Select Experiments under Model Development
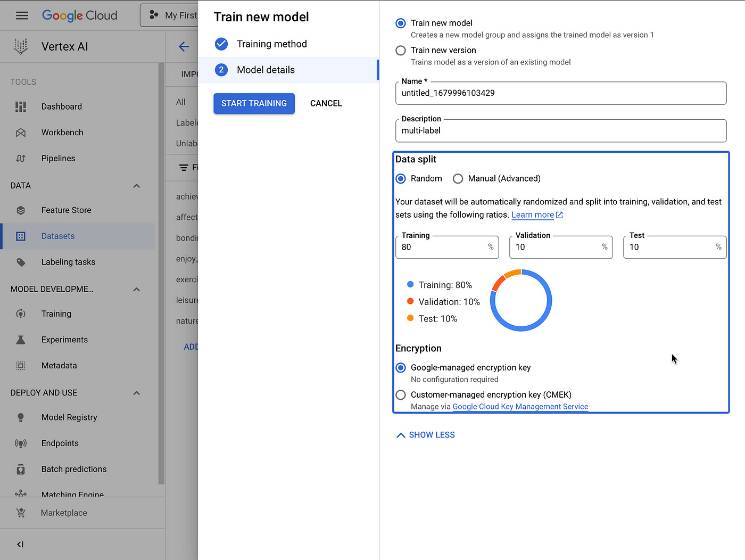Image resolution: width=745 pixels, height=560 pixels. [x=64, y=340]
